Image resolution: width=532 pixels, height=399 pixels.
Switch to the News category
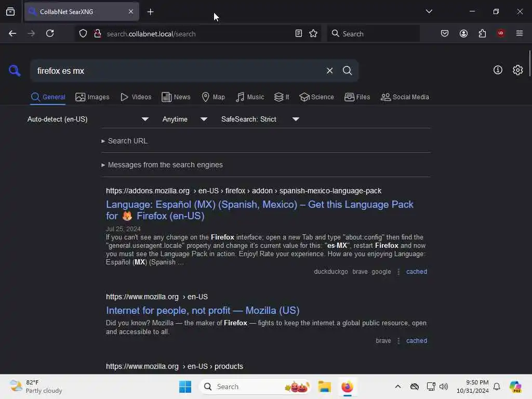coord(176,97)
